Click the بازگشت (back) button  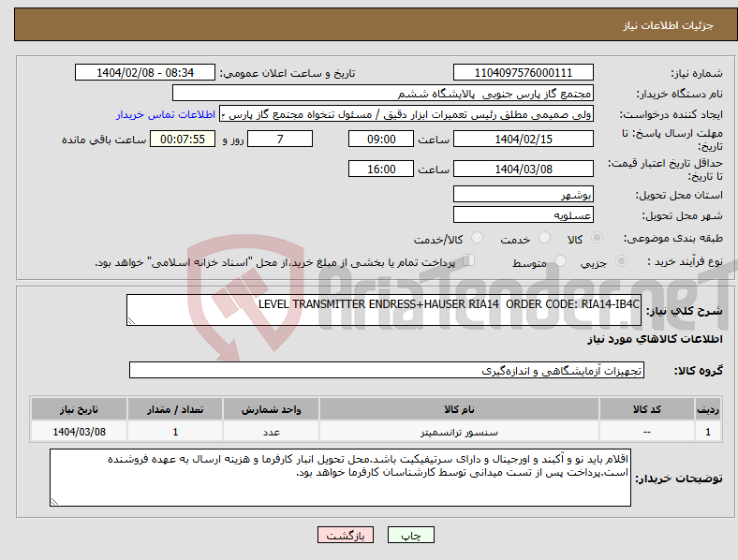pyautogui.click(x=346, y=535)
